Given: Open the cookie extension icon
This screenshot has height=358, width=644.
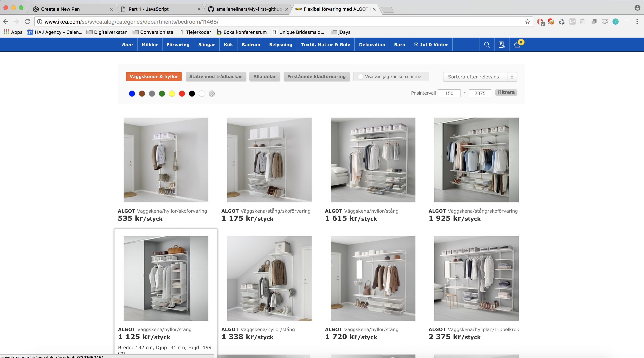Looking at the screenshot, I should tap(551, 22).
